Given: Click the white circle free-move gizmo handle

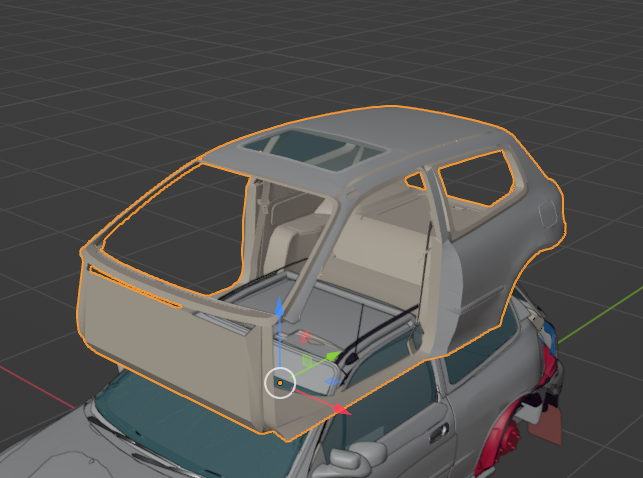Looking at the screenshot, I should tap(280, 383).
